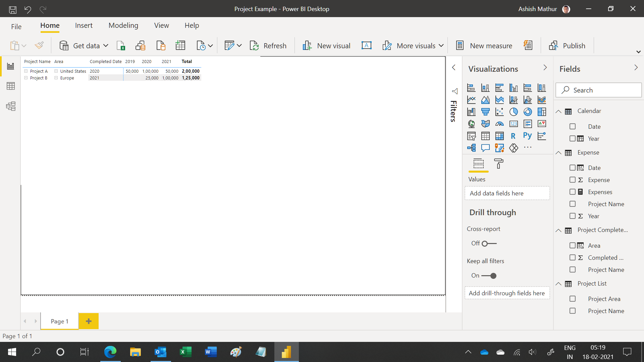Open the View ribbon tab

(162, 25)
